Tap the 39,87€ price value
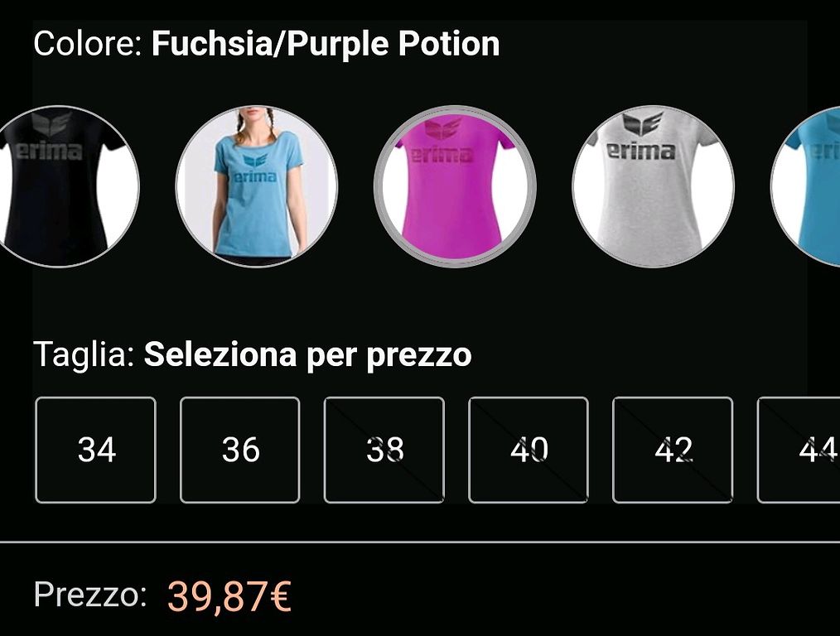Screen dimensions: 840x636 point(229,596)
